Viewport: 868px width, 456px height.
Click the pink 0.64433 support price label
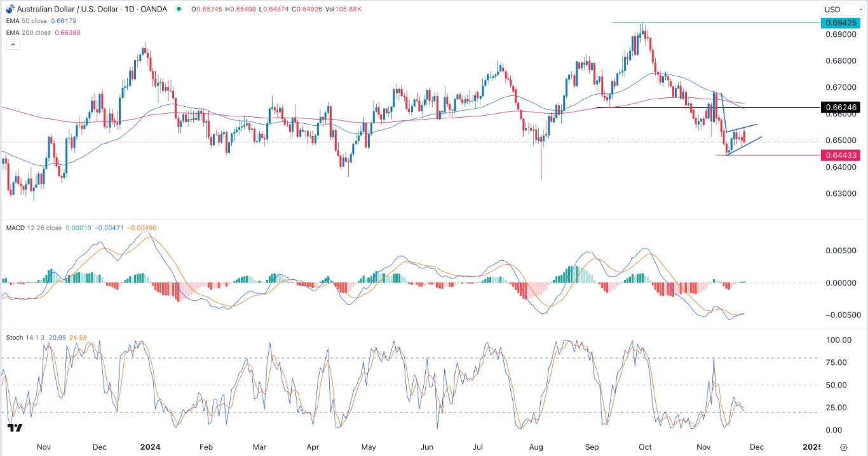click(840, 155)
